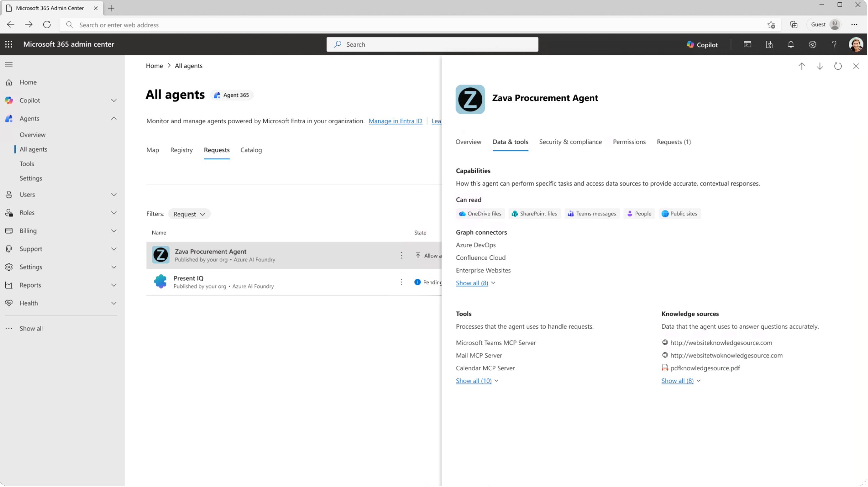Open Tools under Agents in navigation
The height and width of the screenshot is (487, 868).
click(x=27, y=164)
